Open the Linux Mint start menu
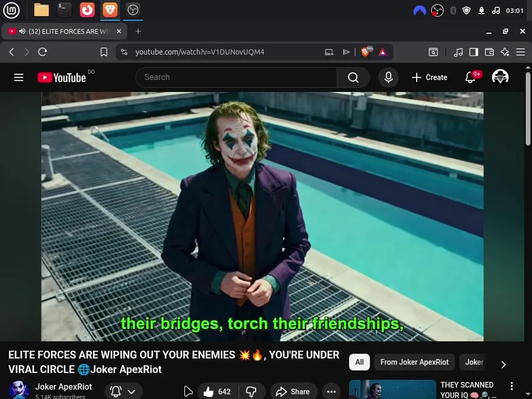 pos(11,10)
